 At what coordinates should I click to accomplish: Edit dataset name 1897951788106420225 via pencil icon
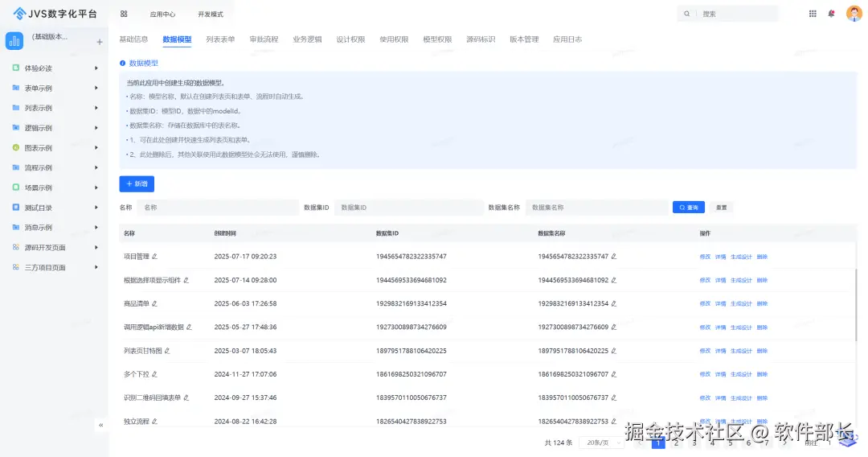[614, 351]
